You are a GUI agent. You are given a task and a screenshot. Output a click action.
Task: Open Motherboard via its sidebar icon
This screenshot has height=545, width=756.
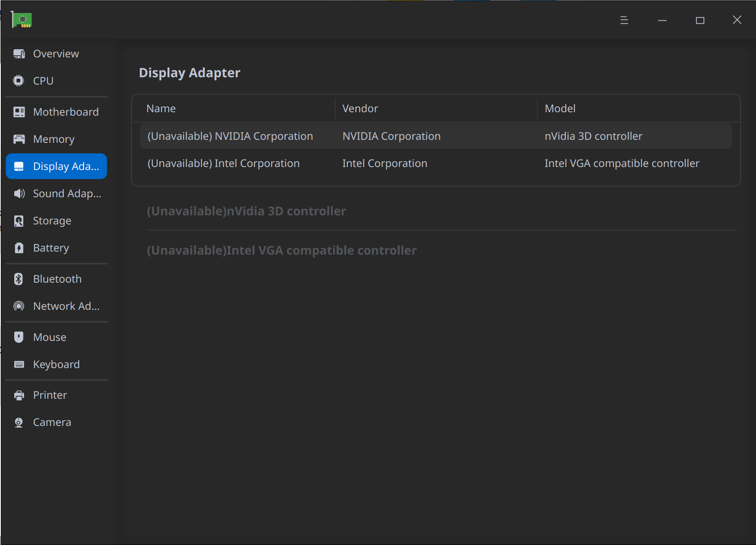pos(19,112)
